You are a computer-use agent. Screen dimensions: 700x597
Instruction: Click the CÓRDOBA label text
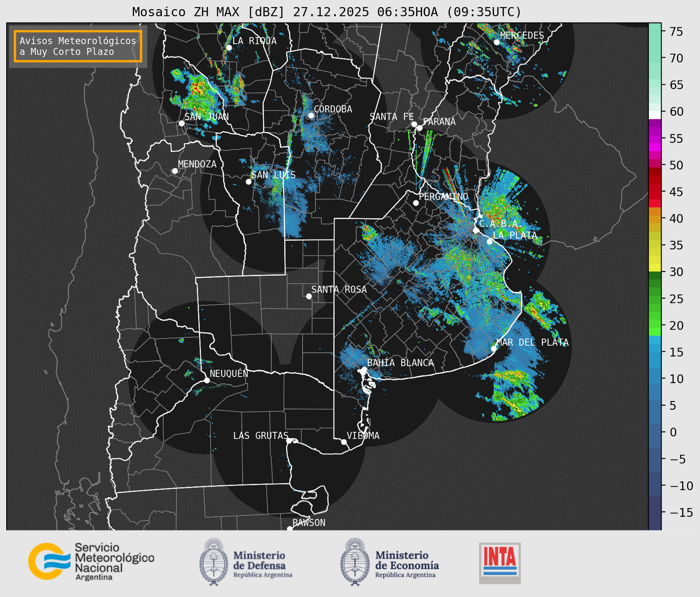coord(333,109)
